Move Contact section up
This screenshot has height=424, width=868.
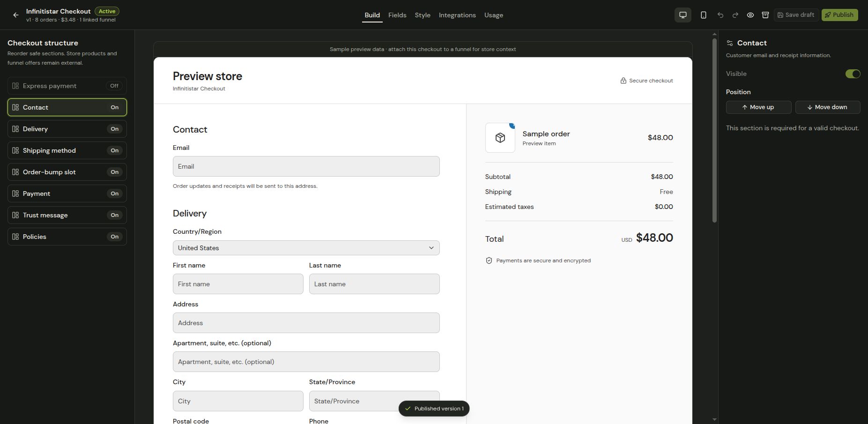click(758, 107)
